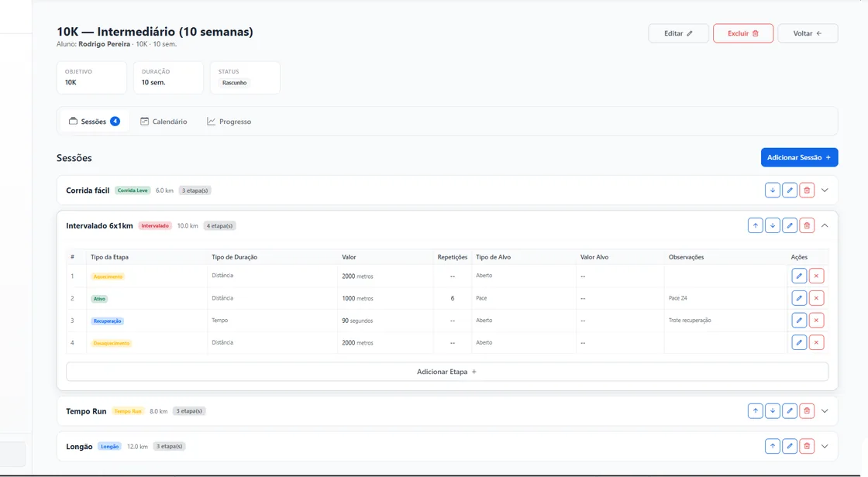Delete the Corrida fácil session
868x477 pixels.
pyautogui.click(x=807, y=190)
